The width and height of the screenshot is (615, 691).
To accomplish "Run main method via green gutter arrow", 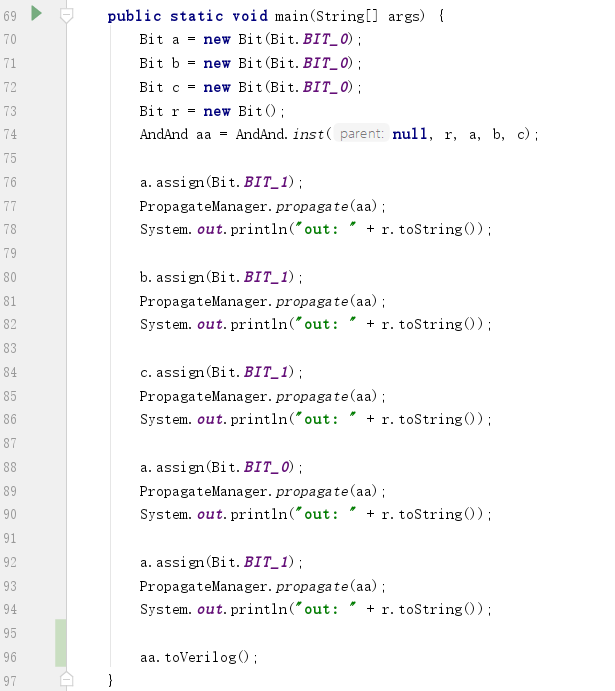I will [x=37, y=14].
